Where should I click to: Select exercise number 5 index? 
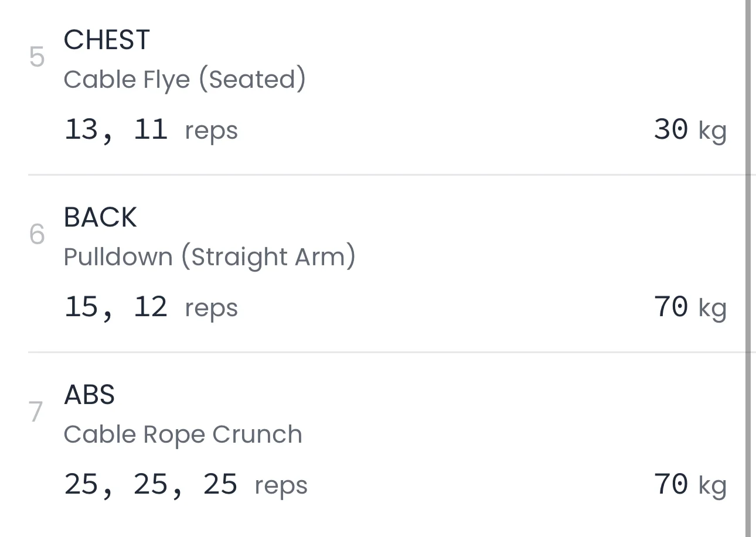point(37,57)
